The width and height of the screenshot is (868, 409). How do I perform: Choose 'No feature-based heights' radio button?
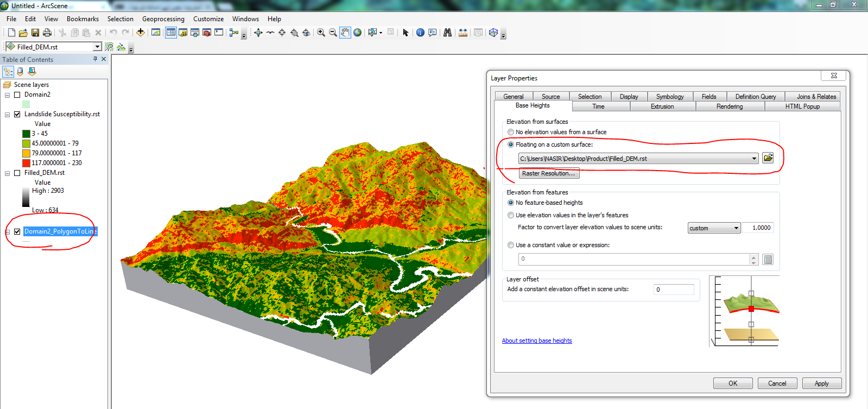pos(511,203)
